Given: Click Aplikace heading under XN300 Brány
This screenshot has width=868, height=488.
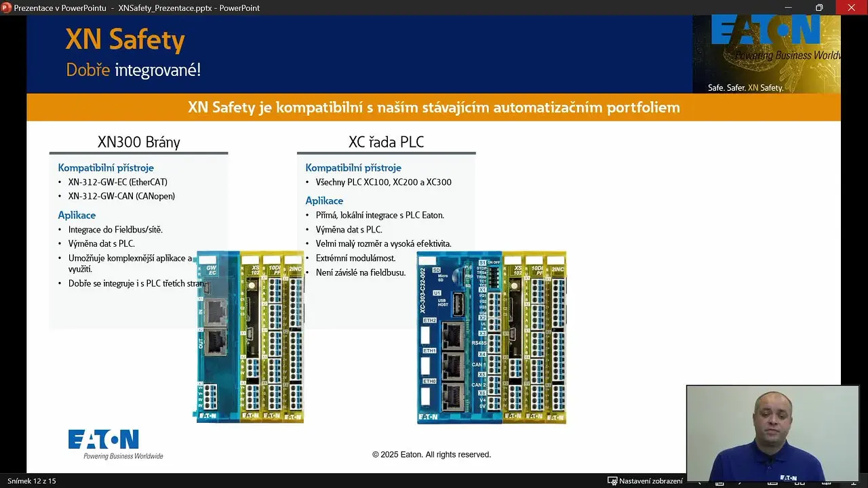Looking at the screenshot, I should [77, 215].
